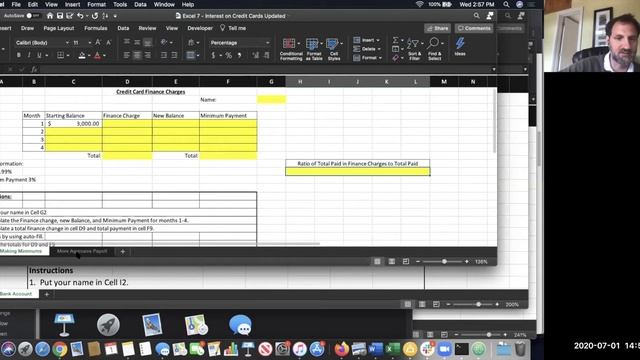Toggle Wrap Text button

pyautogui.click(x=191, y=42)
